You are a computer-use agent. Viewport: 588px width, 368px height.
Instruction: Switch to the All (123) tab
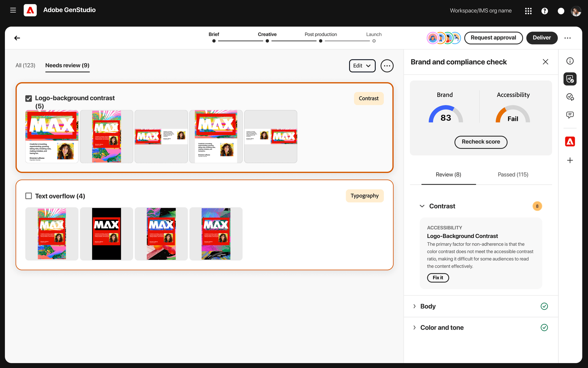click(25, 65)
